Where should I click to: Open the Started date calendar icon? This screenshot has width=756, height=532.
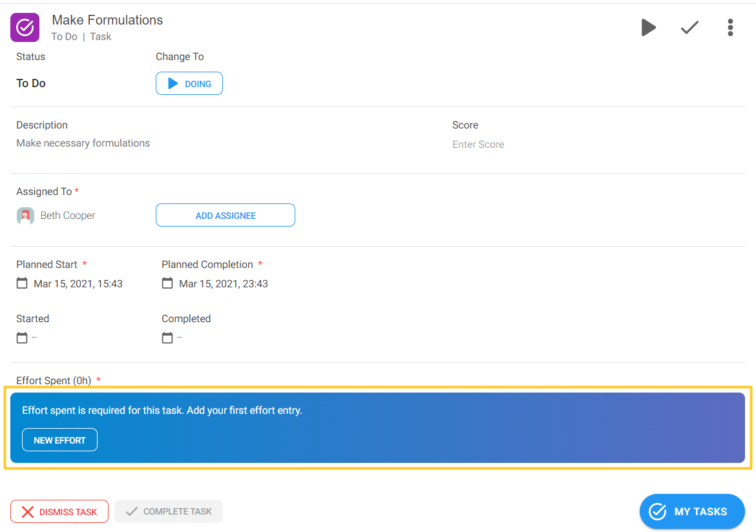22,337
